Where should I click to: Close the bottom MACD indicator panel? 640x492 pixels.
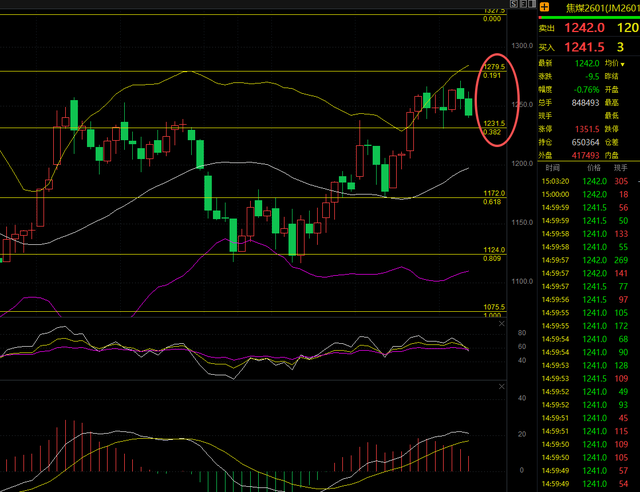[x=502, y=386]
